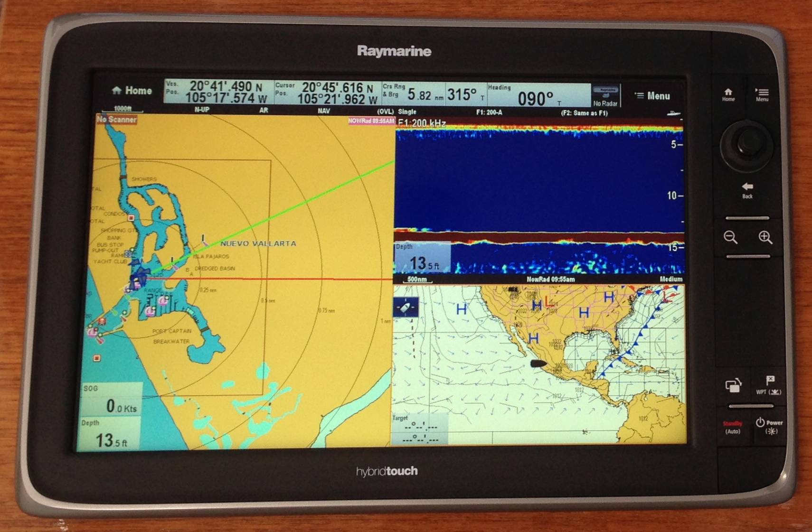Open the on-screen Menu button

[x=652, y=96]
